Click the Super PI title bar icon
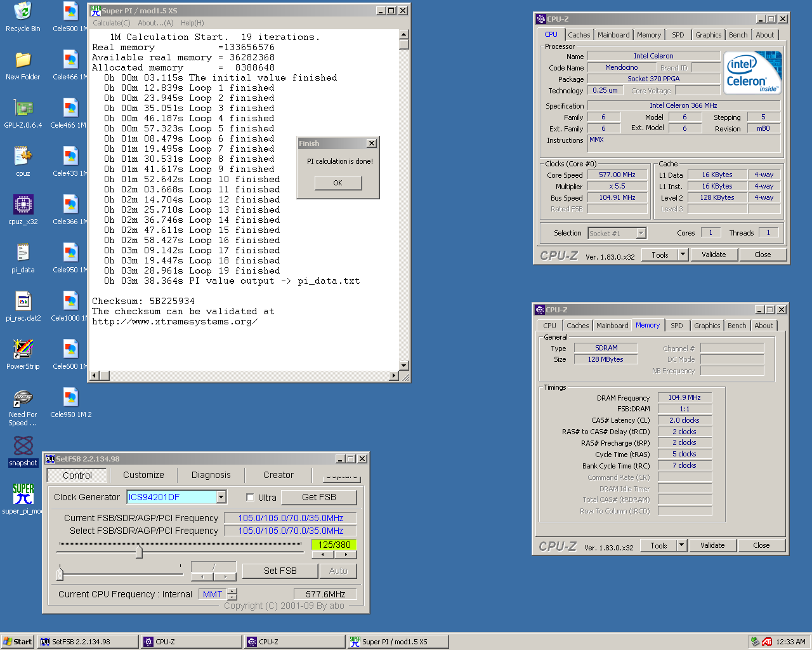The width and height of the screenshot is (812, 650). [95, 10]
